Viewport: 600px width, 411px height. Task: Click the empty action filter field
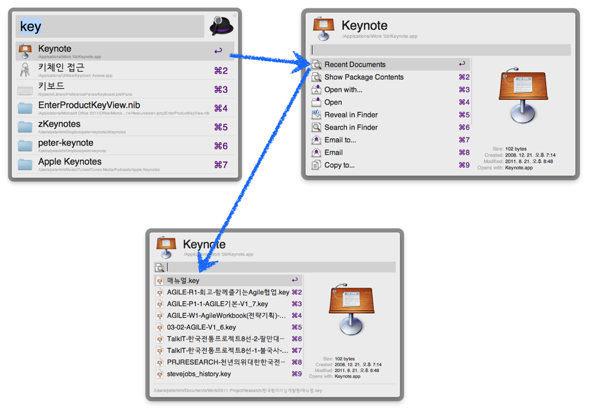pyautogui.click(x=440, y=49)
